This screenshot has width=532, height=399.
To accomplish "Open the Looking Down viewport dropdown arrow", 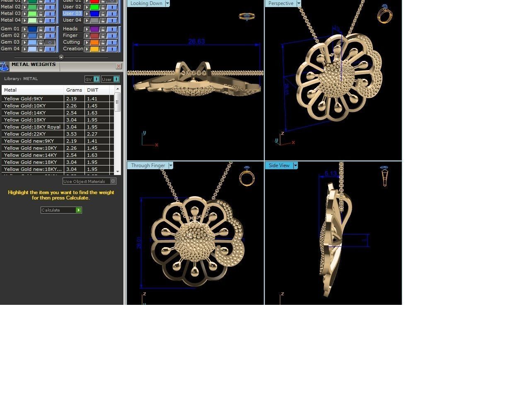I will 167,3.
